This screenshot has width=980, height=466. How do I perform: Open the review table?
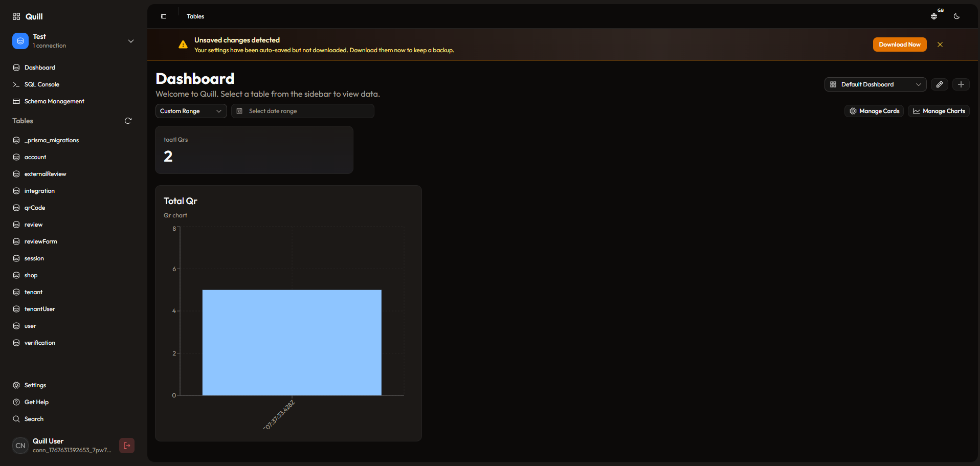click(33, 225)
